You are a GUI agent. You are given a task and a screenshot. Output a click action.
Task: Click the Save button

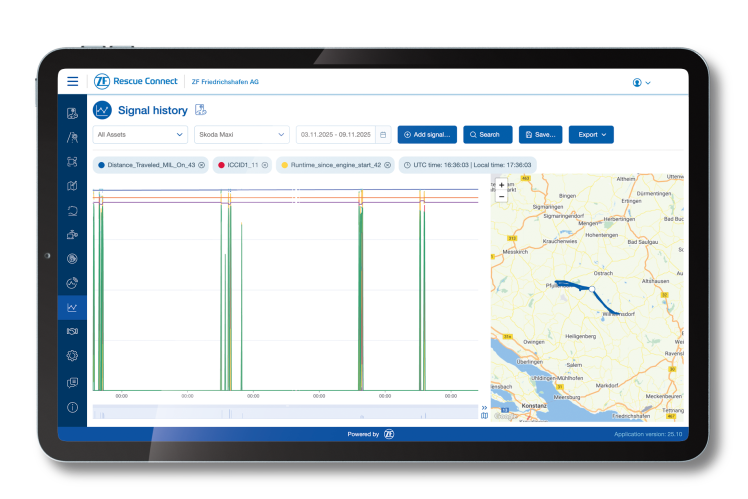[x=540, y=134]
